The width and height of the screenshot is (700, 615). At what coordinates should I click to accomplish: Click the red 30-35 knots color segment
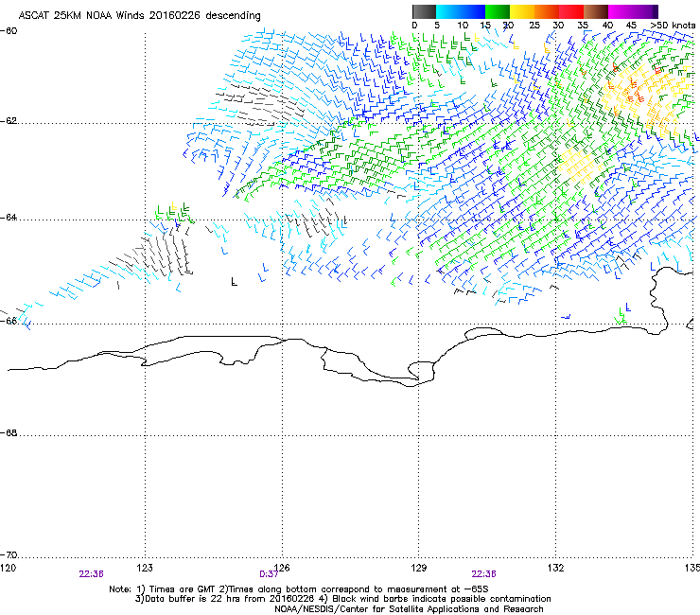point(571,11)
